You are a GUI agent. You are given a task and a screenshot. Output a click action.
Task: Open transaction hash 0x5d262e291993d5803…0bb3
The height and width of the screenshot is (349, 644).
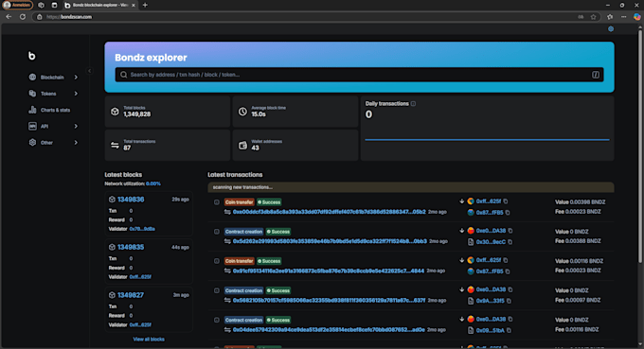pyautogui.click(x=330, y=241)
